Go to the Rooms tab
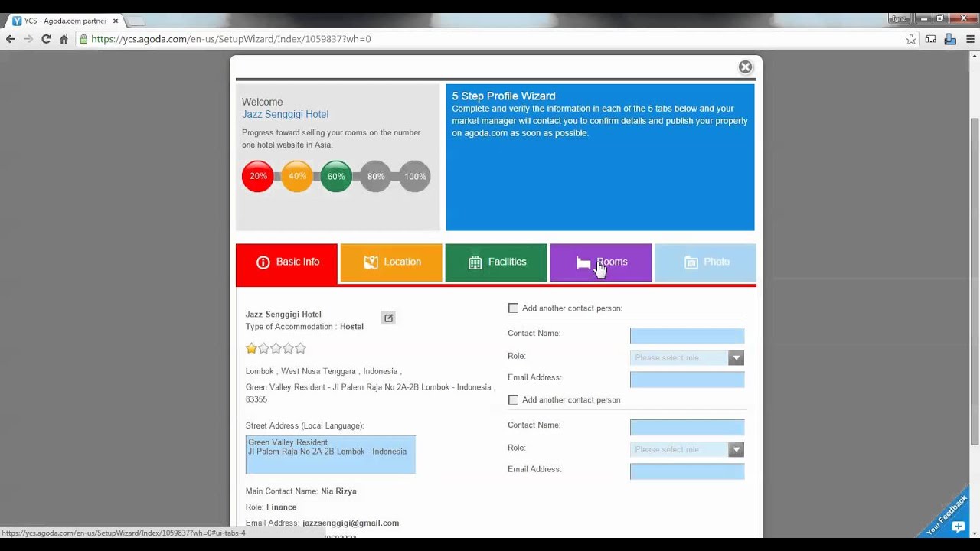 click(601, 262)
